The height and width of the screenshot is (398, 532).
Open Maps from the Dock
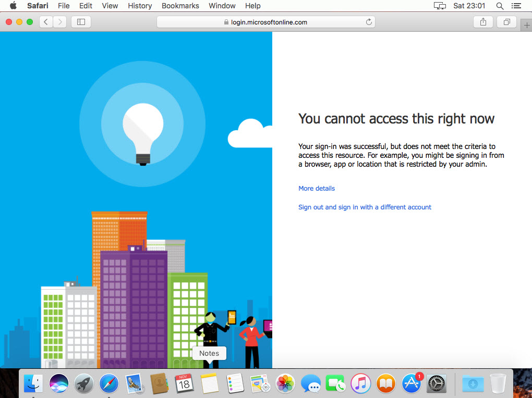point(260,384)
